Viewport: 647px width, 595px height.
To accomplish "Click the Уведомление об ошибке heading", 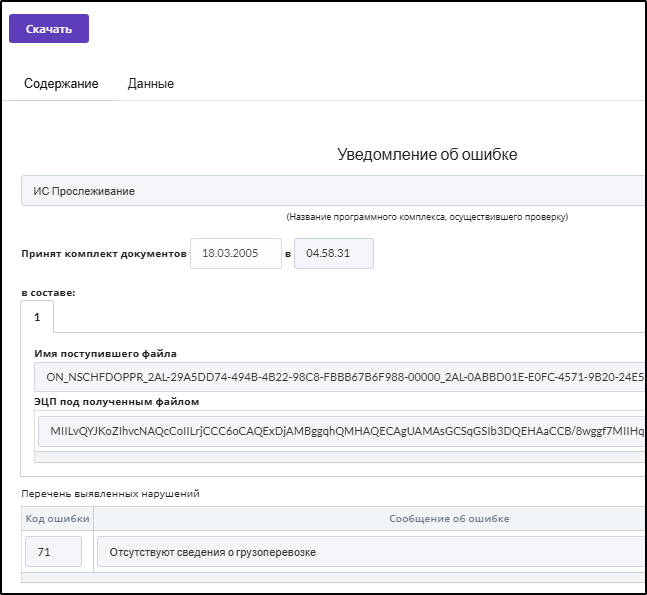I will (x=427, y=154).
